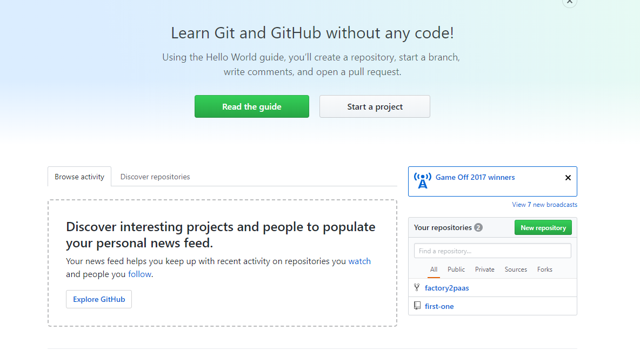Close the Learn Git and GitHub banner
The image size is (640, 364).
569,2
